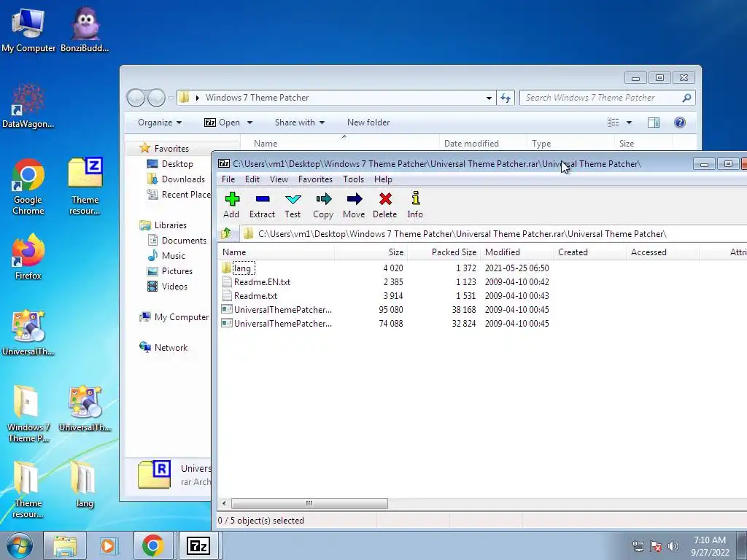Click the Extract icon in 7-Zip

click(262, 205)
